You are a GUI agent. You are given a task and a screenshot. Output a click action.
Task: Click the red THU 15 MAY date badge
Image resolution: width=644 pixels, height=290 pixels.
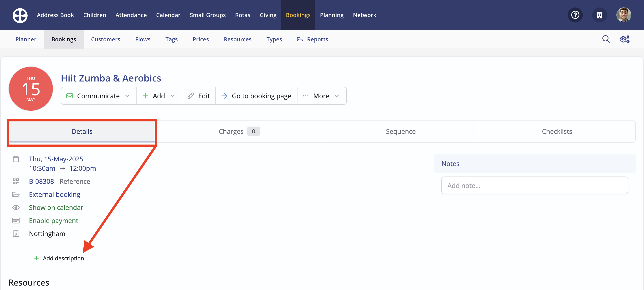tap(31, 89)
